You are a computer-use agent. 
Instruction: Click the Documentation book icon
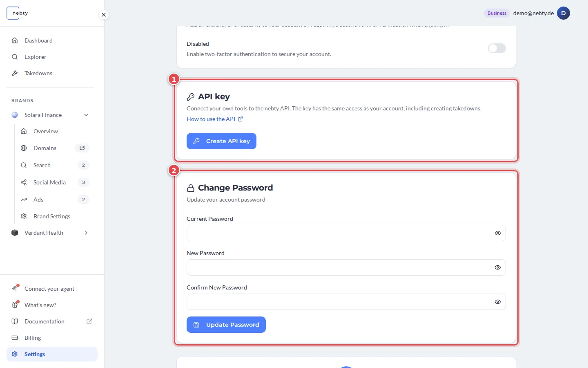click(15, 321)
